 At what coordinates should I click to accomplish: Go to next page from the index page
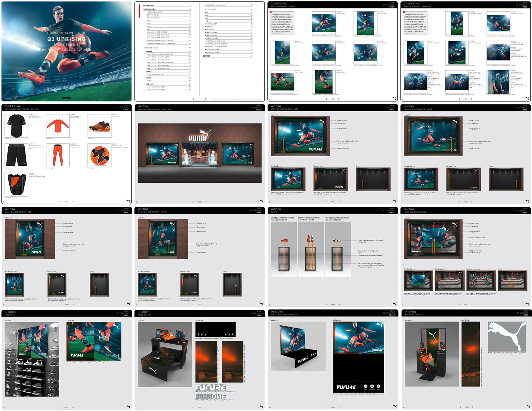pos(206,99)
